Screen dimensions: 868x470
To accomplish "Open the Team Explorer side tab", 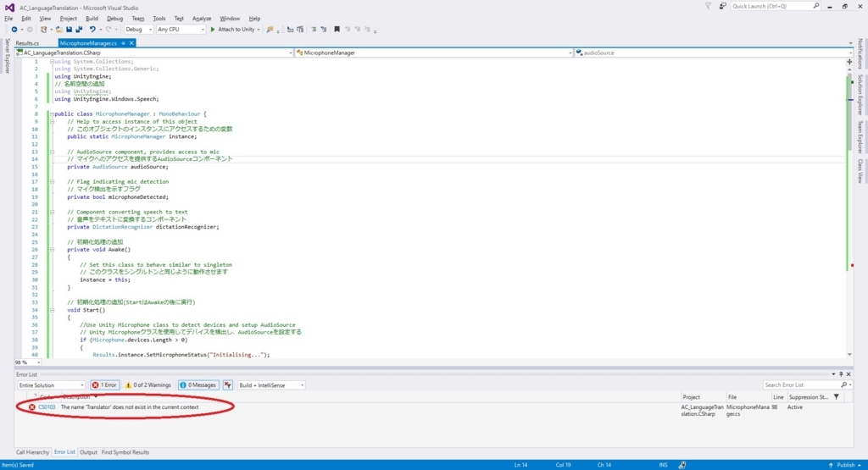I will point(860,136).
